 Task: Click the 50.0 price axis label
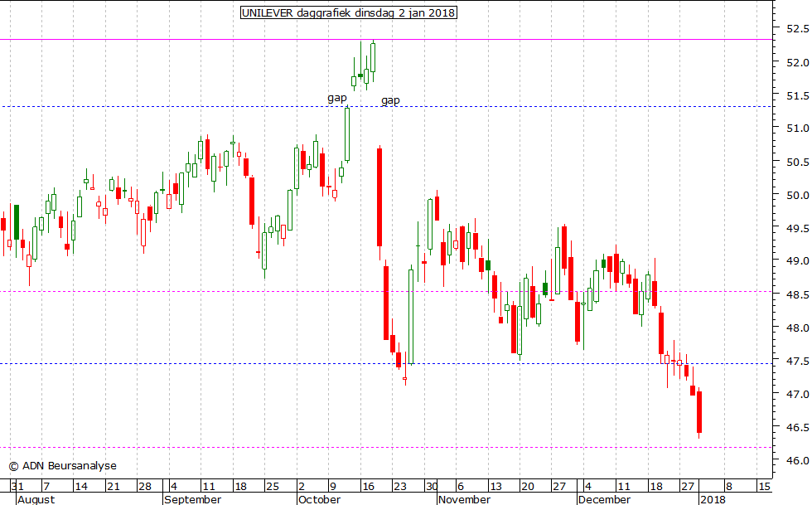pyautogui.click(x=797, y=195)
